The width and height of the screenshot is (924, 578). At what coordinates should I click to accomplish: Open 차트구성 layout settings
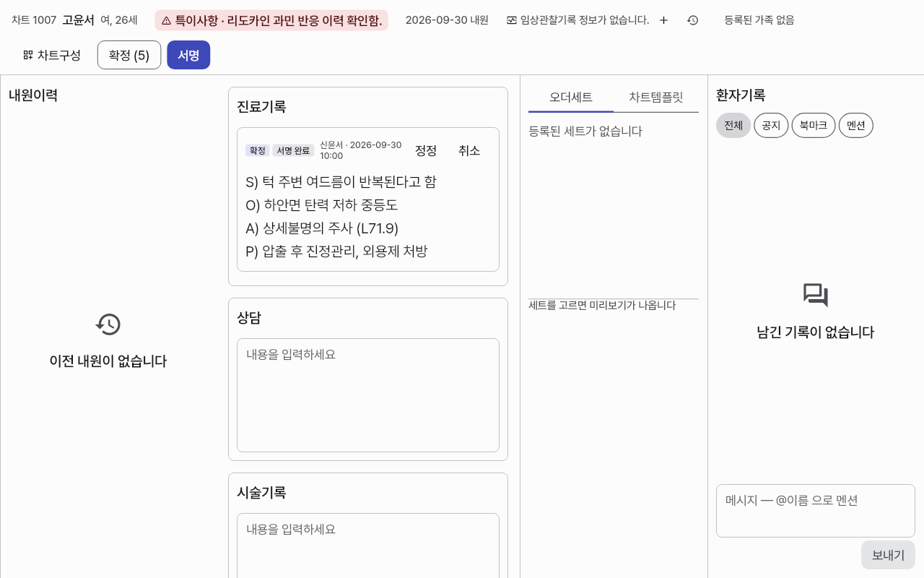pos(52,55)
